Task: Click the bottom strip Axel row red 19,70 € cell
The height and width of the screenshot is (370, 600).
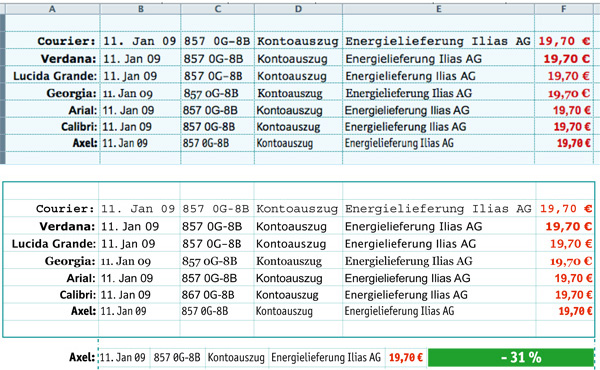Action: (406, 357)
